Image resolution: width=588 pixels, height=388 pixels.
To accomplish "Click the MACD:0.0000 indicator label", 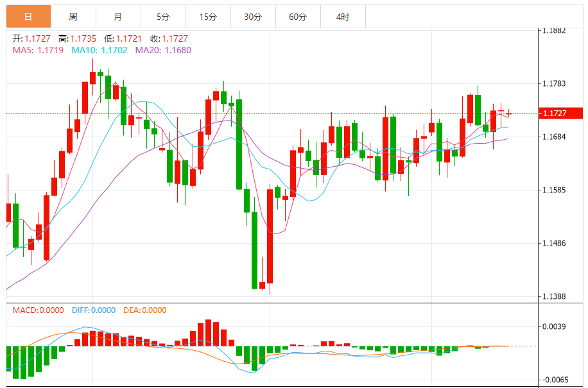I will (39, 310).
